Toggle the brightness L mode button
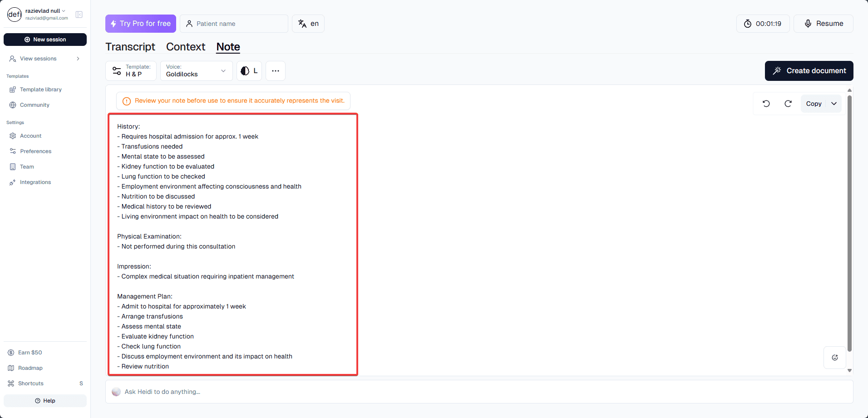The width and height of the screenshot is (868, 418). [249, 71]
